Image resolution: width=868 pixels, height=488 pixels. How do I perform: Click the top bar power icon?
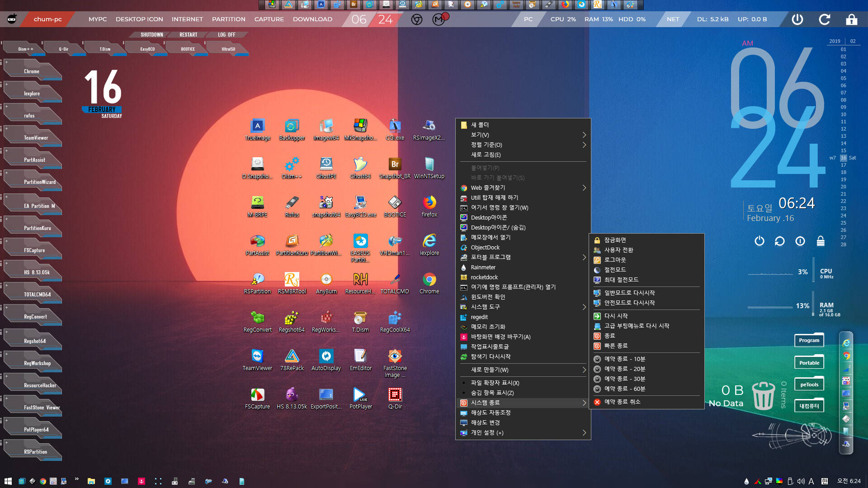click(x=797, y=19)
